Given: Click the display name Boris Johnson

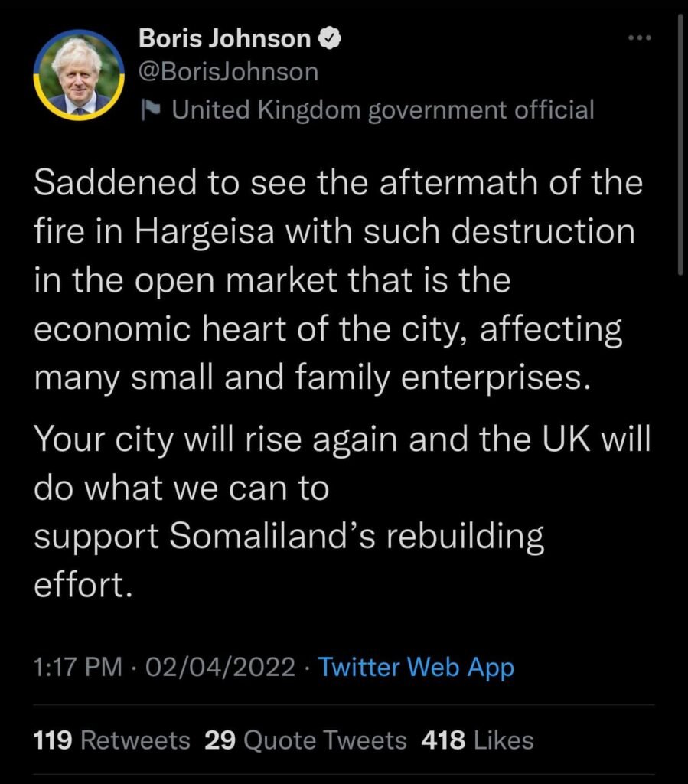Looking at the screenshot, I should 225,38.
